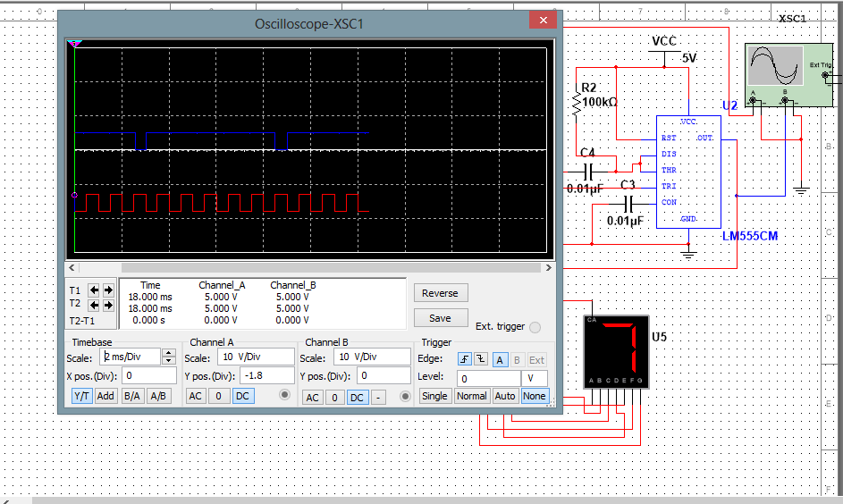This screenshot has width=843, height=504.
Task: Set Channel A coupling to AC
Action: click(196, 396)
